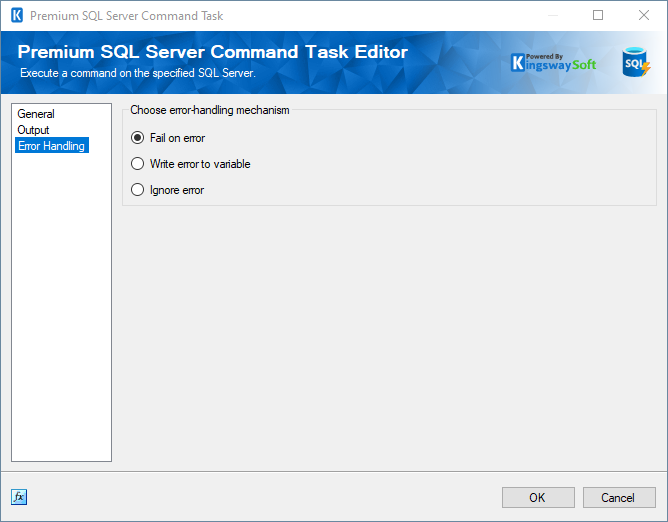Confirm with the OK button
Screen dimensions: 668x522
click(538, 498)
